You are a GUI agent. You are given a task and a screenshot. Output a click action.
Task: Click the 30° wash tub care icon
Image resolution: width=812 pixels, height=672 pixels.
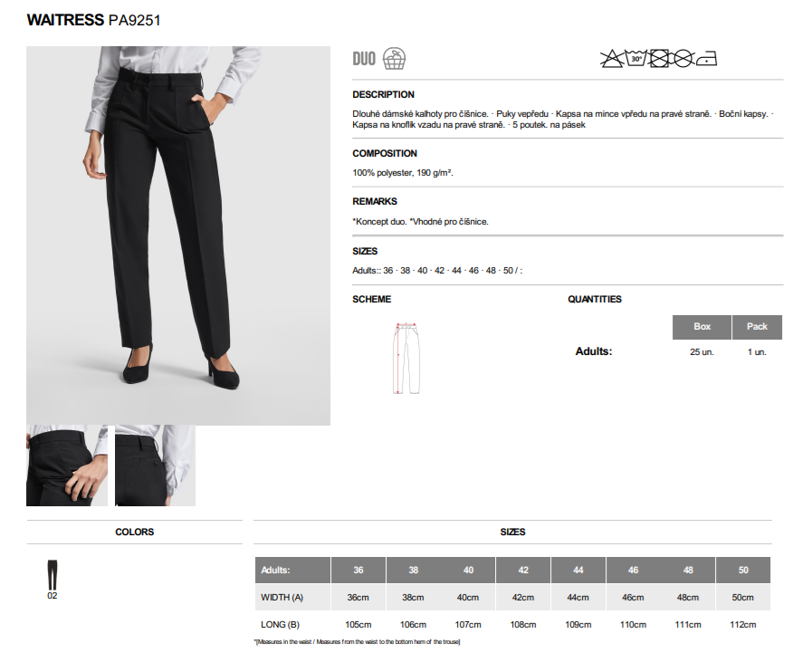point(635,58)
